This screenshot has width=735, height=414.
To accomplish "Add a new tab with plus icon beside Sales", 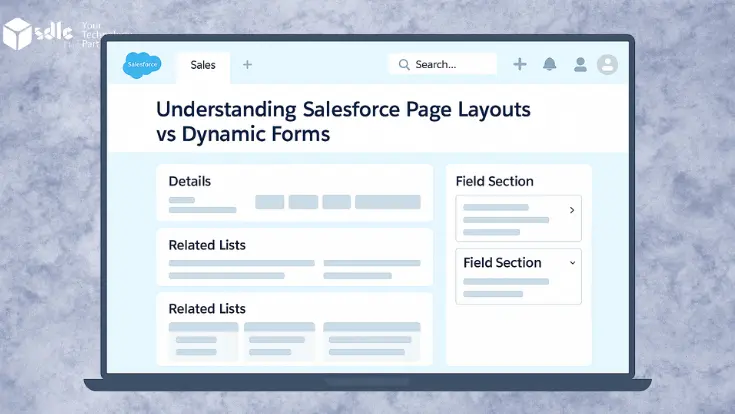I will 248,65.
